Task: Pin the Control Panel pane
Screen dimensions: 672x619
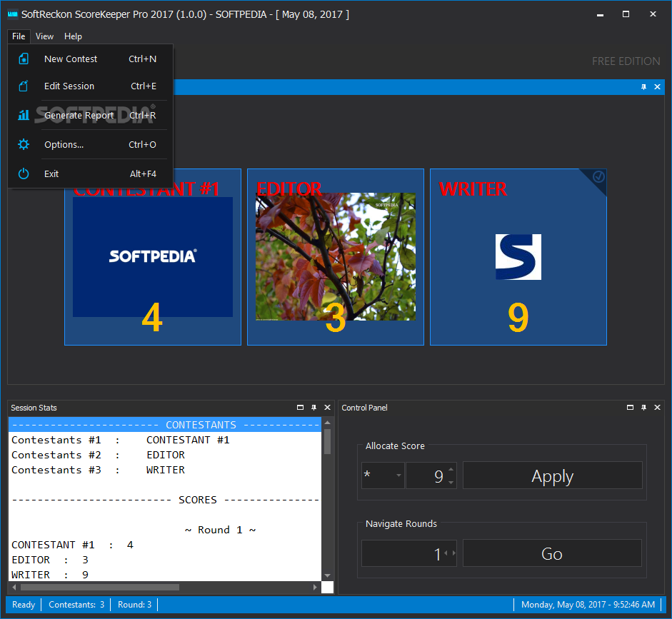Action: [x=643, y=408]
